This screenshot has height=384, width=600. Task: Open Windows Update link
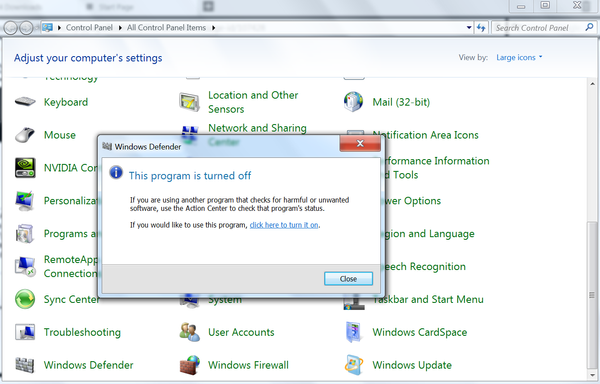click(x=412, y=365)
